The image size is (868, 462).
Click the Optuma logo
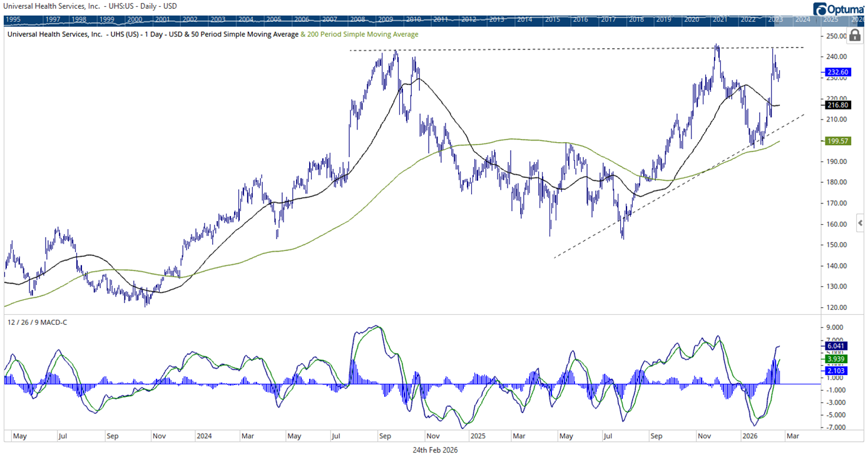point(839,8)
